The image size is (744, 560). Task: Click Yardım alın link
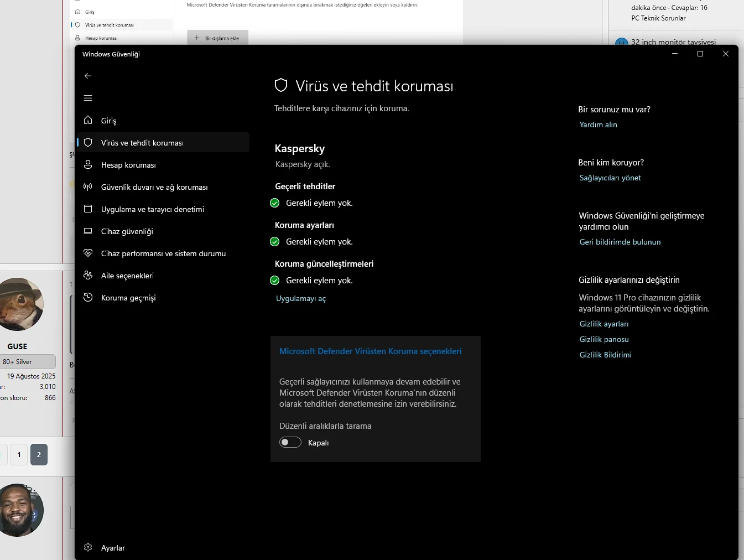pyautogui.click(x=598, y=125)
